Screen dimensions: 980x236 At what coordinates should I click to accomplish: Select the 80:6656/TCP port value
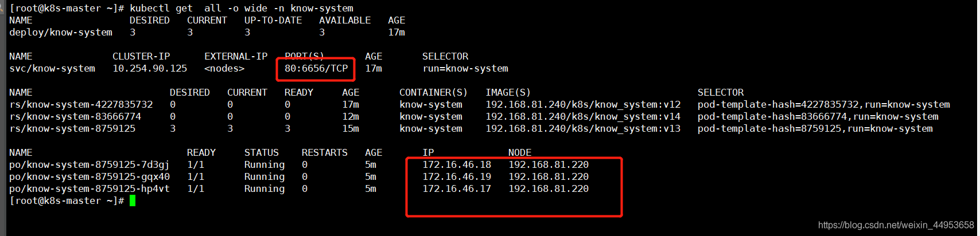(x=316, y=68)
